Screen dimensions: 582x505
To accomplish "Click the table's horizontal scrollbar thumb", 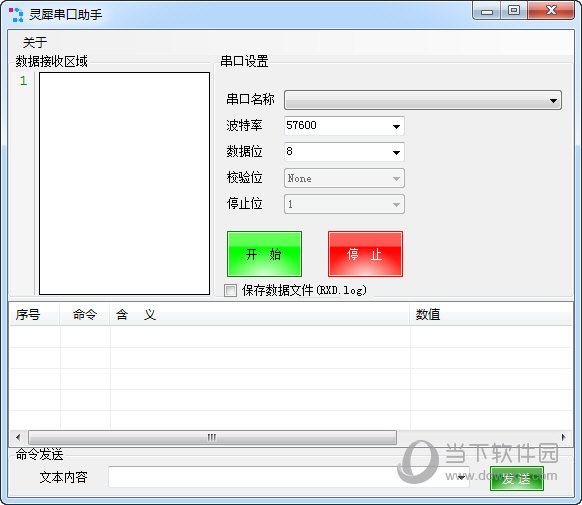I will (212, 437).
